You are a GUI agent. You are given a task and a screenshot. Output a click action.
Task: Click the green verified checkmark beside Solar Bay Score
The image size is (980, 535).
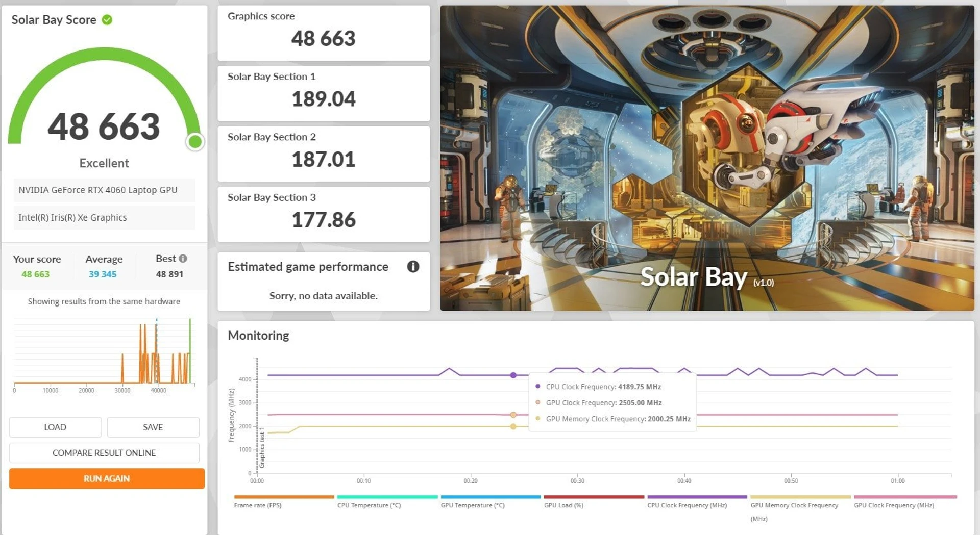(107, 20)
